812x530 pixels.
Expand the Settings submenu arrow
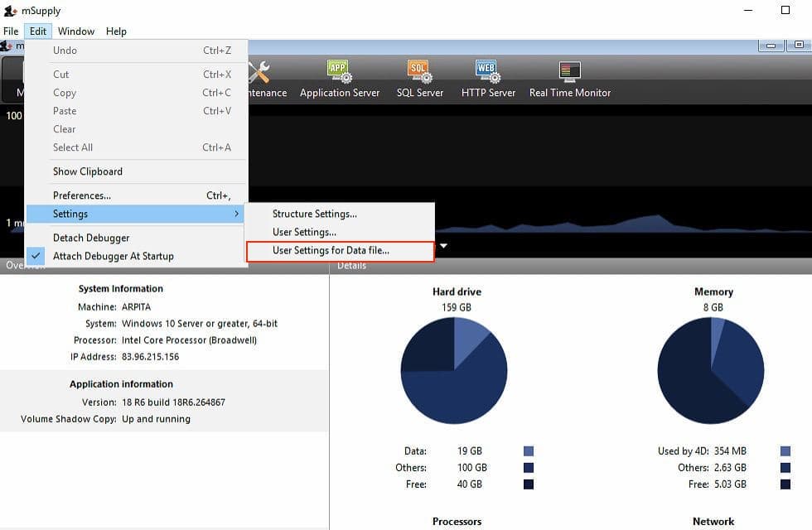pyautogui.click(x=236, y=214)
